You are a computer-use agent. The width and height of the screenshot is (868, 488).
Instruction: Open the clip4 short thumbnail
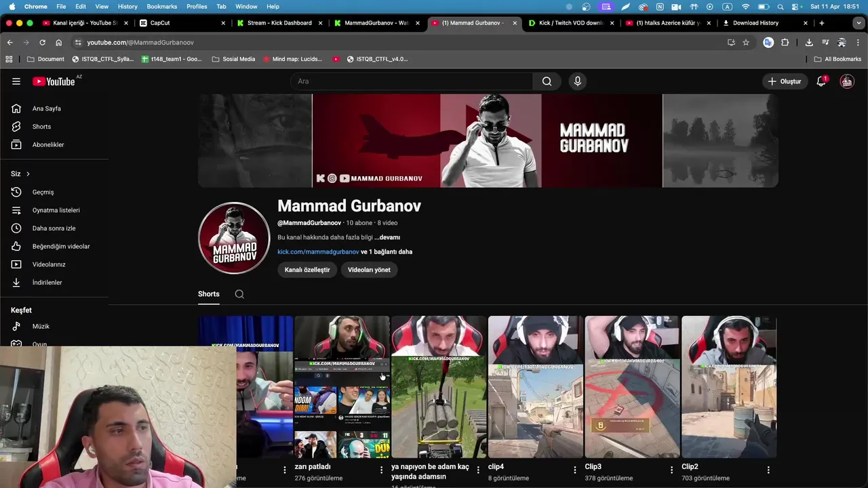[536, 387]
